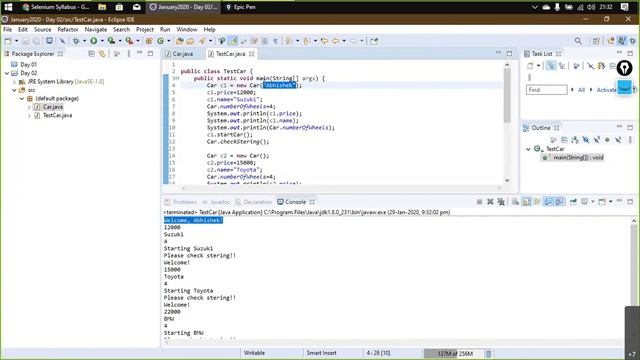Click the grey Terminate square in Console
Viewport: 640px width, 360px height.
480,202
